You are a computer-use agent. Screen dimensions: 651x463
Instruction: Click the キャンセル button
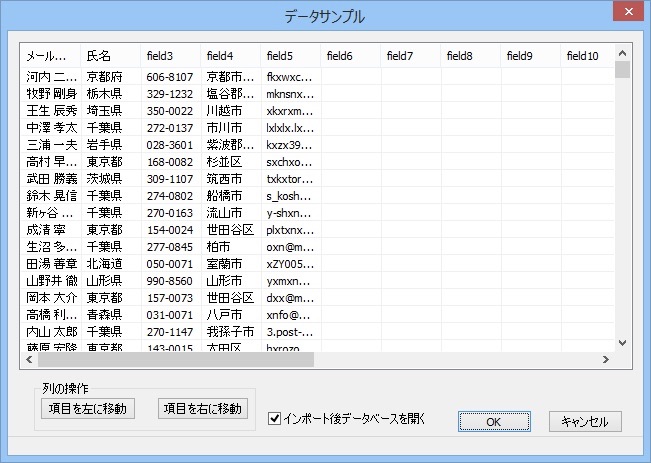pos(585,421)
